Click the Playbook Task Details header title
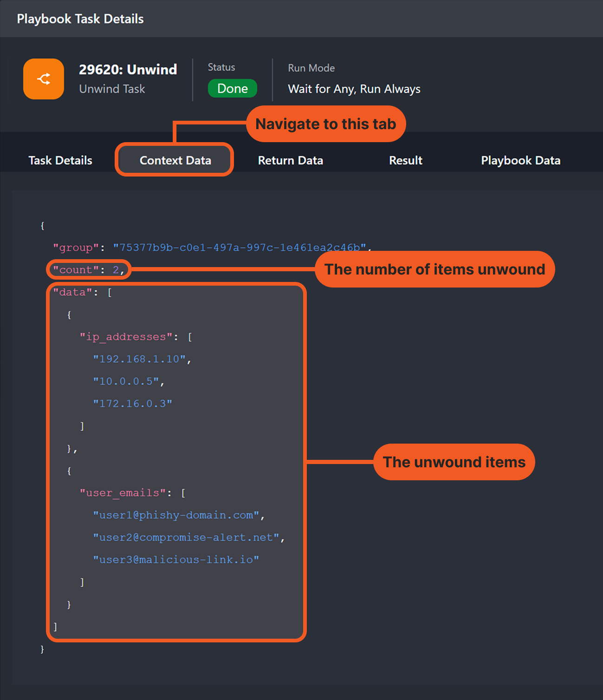The image size is (603, 700). (x=80, y=19)
